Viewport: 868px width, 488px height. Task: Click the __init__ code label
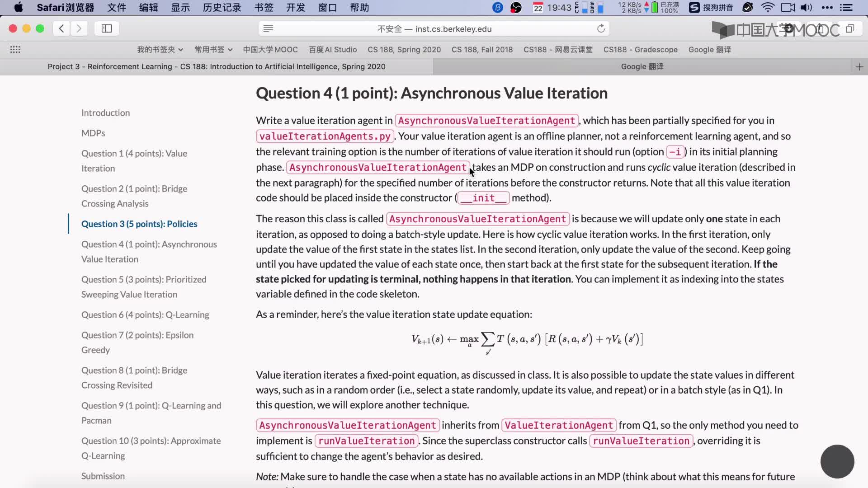[x=484, y=198]
